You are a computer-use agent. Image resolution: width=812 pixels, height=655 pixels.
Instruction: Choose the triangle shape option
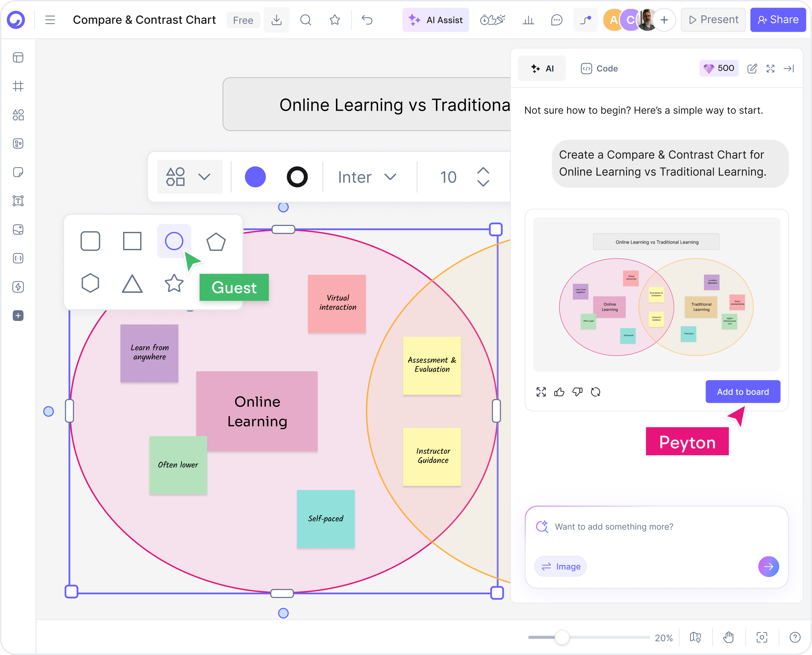tap(132, 284)
